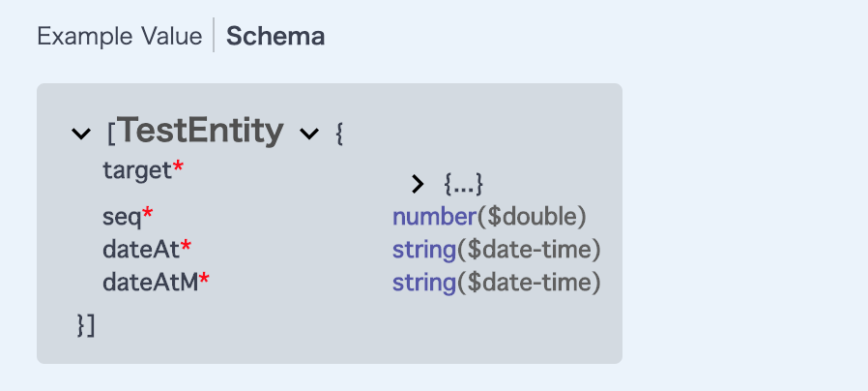Click the target property name
The width and height of the screenshot is (868, 391).
[x=138, y=170]
